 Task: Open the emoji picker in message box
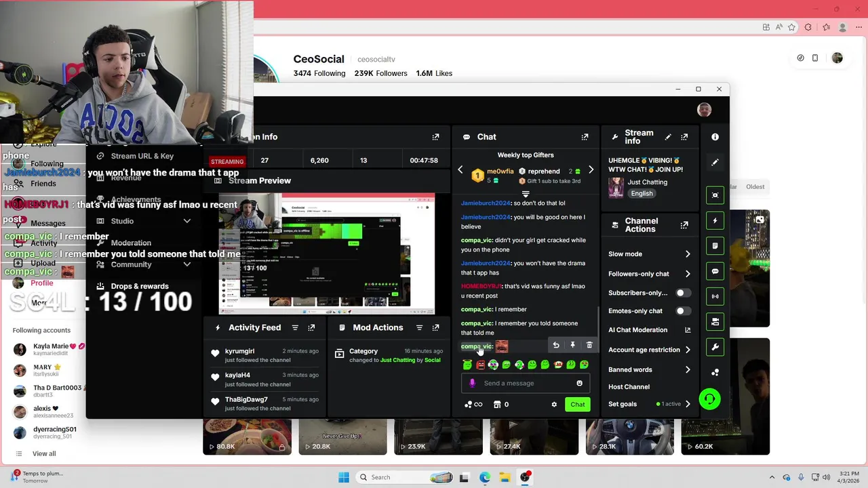pyautogui.click(x=579, y=383)
